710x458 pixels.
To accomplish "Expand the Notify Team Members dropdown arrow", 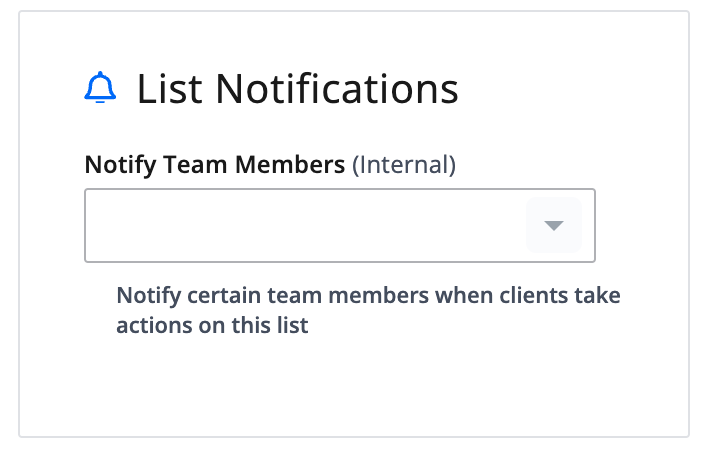I will [x=553, y=225].
